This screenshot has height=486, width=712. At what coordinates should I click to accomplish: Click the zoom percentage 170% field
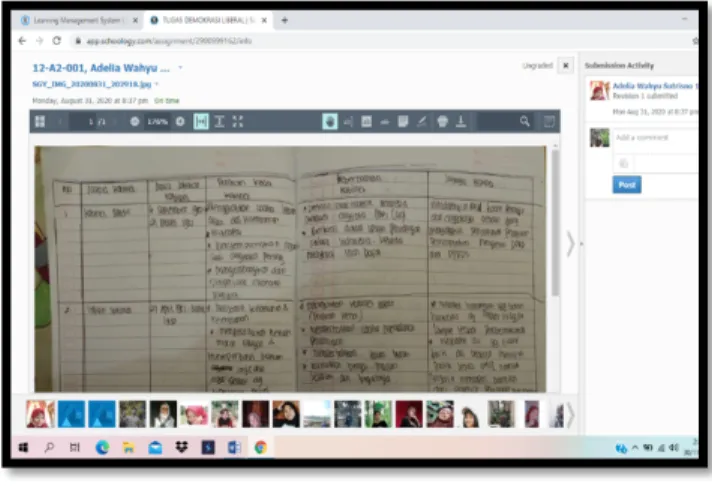(x=157, y=122)
